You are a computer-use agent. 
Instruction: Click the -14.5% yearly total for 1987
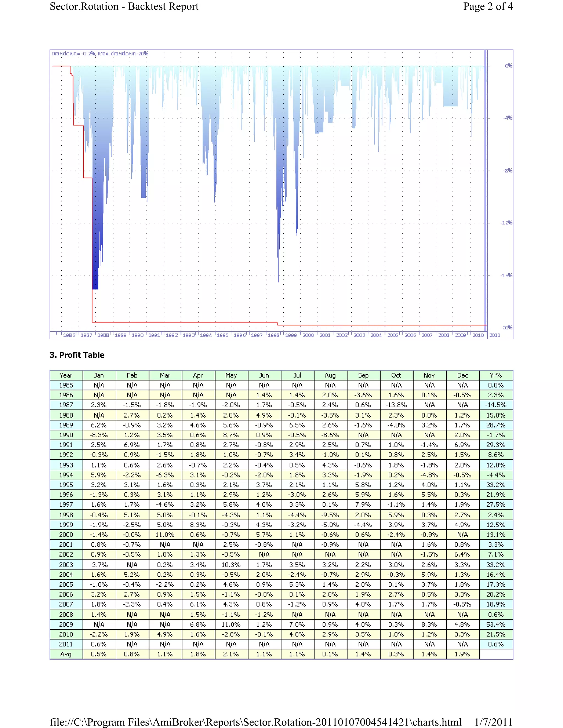pyautogui.click(x=496, y=405)
